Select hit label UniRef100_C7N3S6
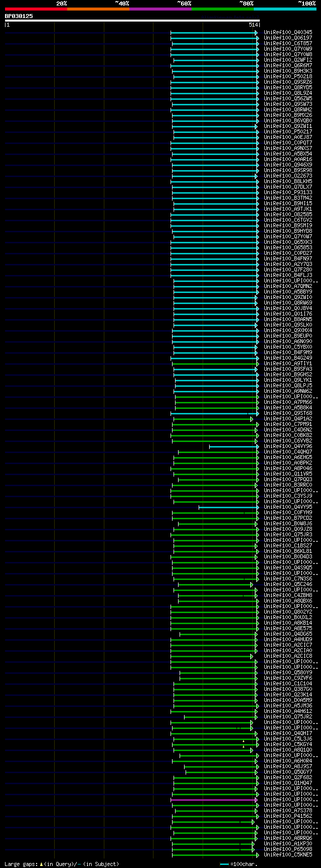 click(288, 579)
